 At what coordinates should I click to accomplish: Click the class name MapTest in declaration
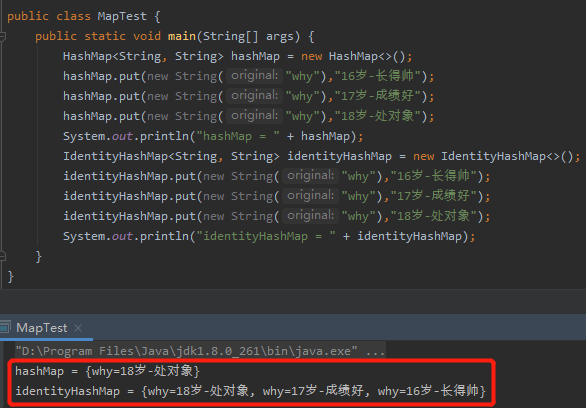122,16
